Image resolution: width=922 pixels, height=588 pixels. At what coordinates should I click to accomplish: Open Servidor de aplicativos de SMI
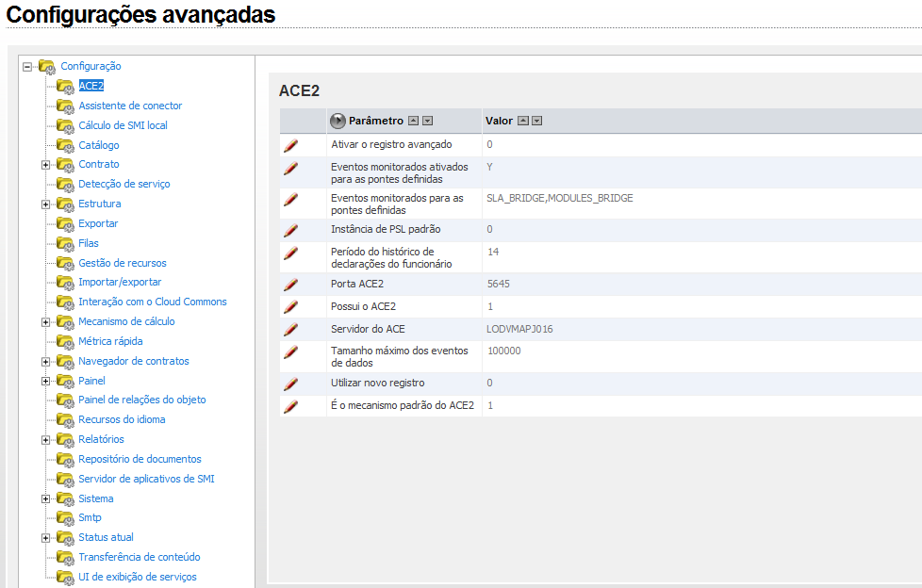coord(146,479)
